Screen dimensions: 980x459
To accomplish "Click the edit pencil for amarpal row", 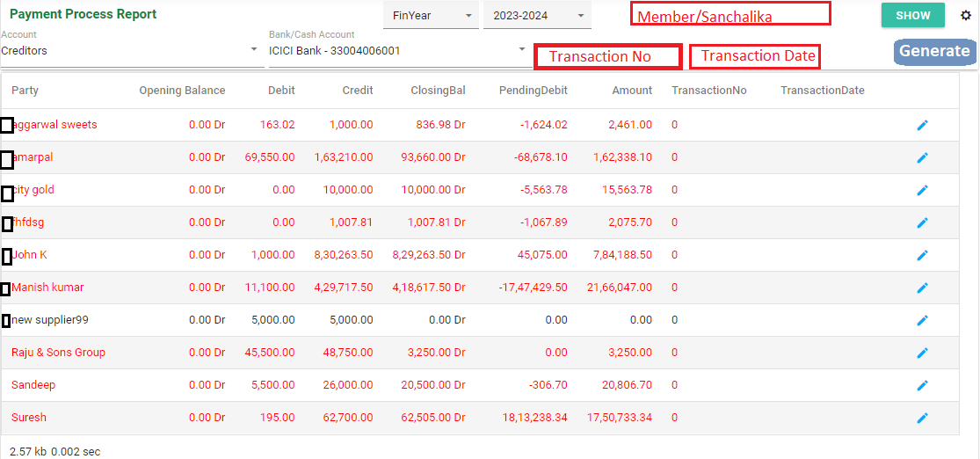I will [922, 157].
